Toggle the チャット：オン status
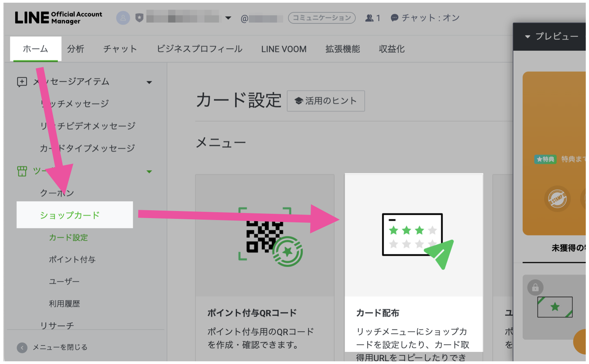 click(x=426, y=17)
